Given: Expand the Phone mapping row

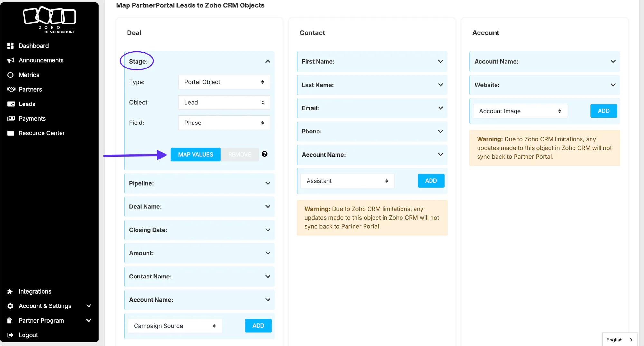Looking at the screenshot, I should point(372,132).
